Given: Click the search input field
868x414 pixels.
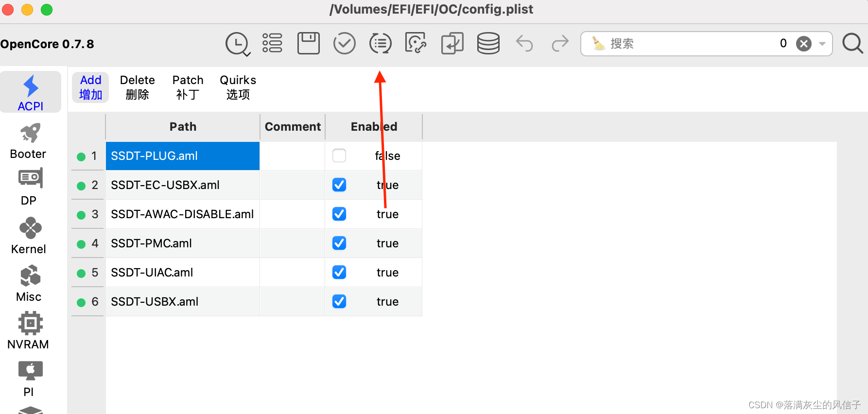Looking at the screenshot, I should tap(707, 44).
